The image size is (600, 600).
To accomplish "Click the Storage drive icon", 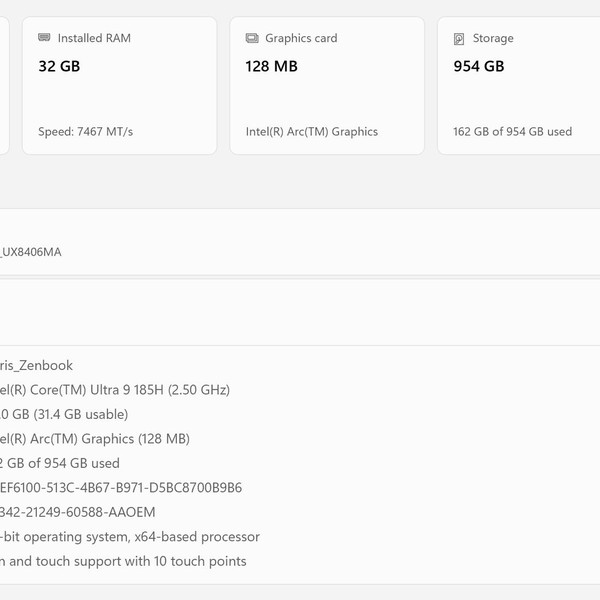I will [459, 39].
